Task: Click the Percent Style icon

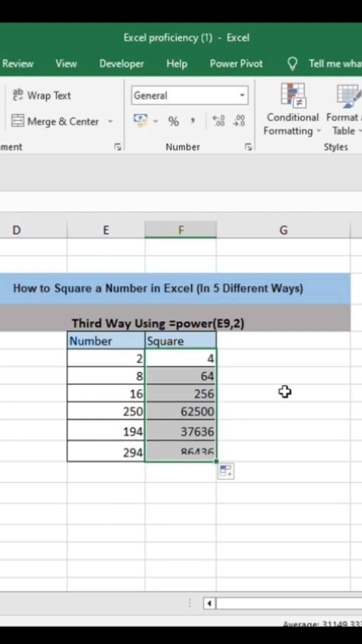Action: click(x=173, y=121)
